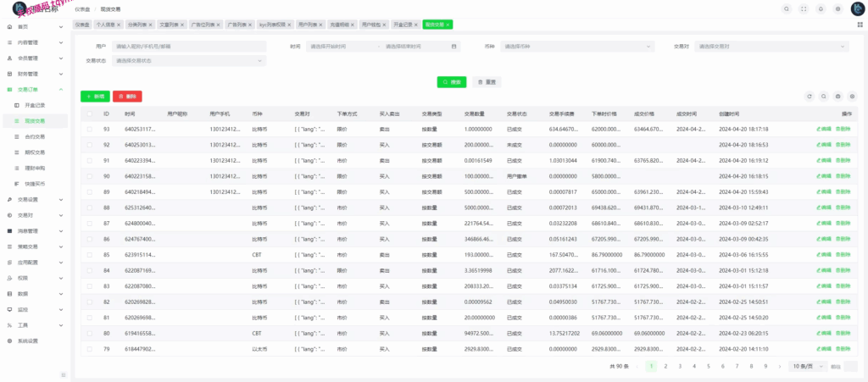Viewport: 868px width, 382px height.
Task: Open the tab grid menu icon
Action: click(860, 25)
